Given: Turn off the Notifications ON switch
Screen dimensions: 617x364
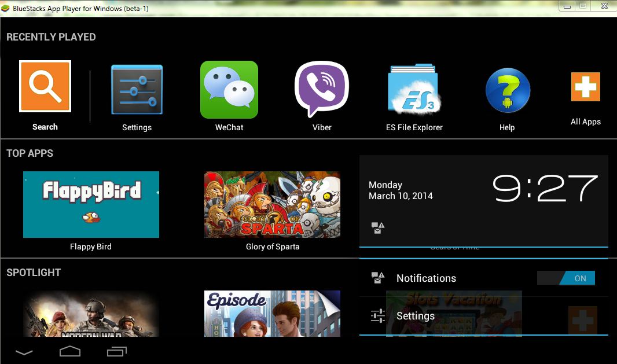Looking at the screenshot, I should point(566,278).
